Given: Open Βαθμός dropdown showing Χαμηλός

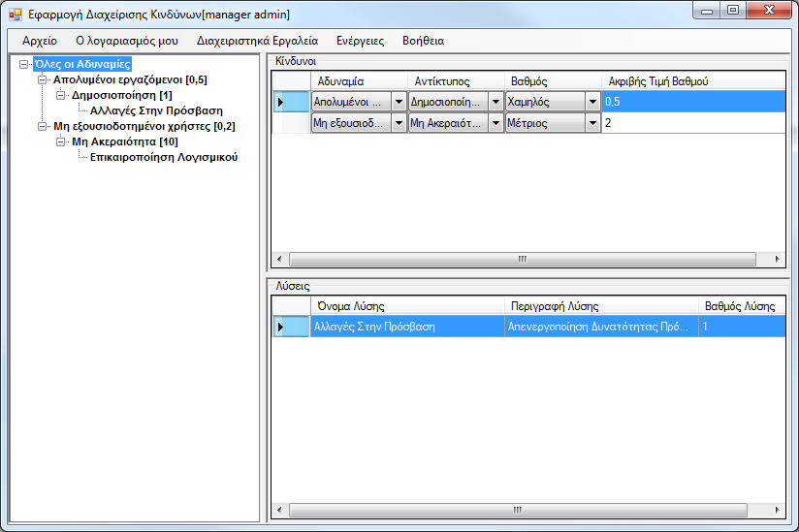Looking at the screenshot, I should tap(592, 102).
